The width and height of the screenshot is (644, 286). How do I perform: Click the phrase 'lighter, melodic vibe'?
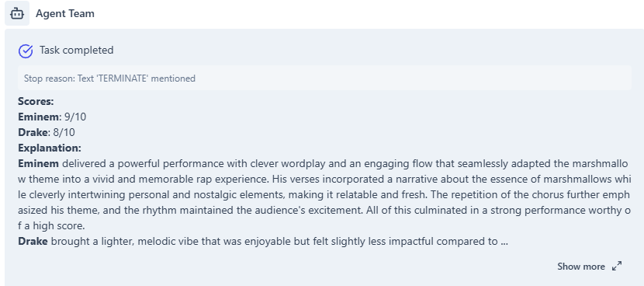pos(137,241)
